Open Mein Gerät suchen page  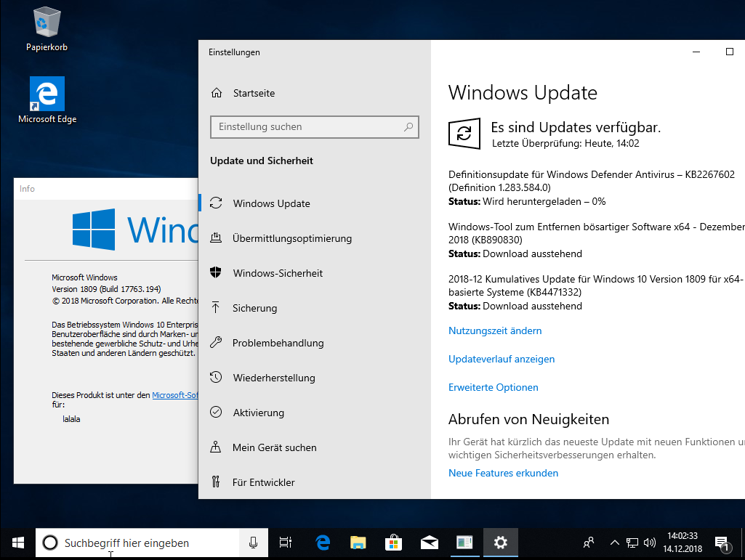click(x=274, y=447)
